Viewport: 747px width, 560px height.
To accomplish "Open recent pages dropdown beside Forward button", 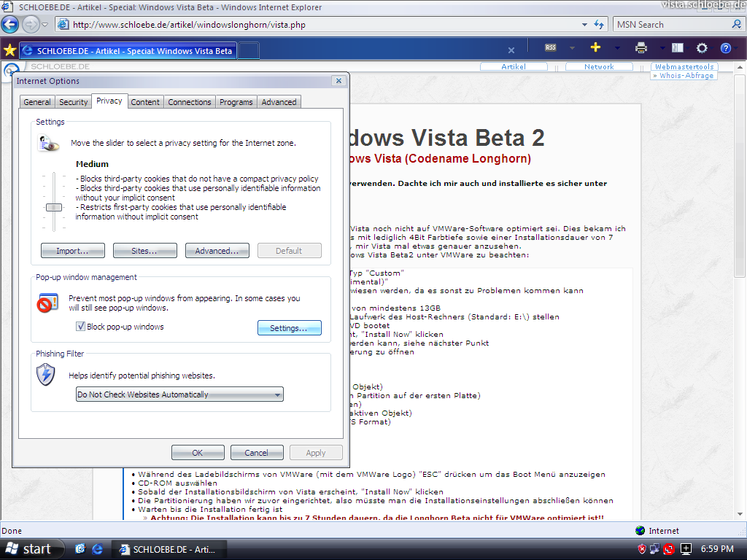I will (x=44, y=24).
